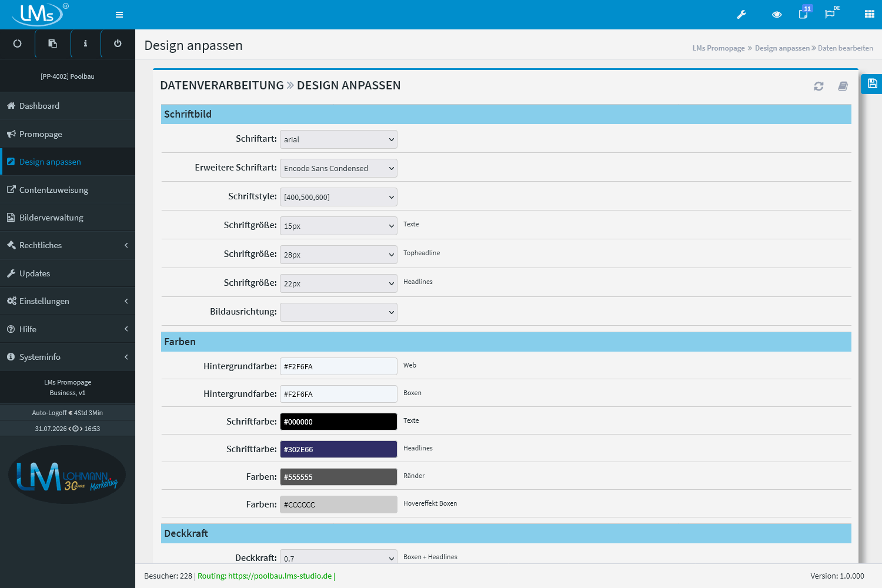The height and width of the screenshot is (588, 882).
Task: Click Ränder color field #555555
Action: 339,477
